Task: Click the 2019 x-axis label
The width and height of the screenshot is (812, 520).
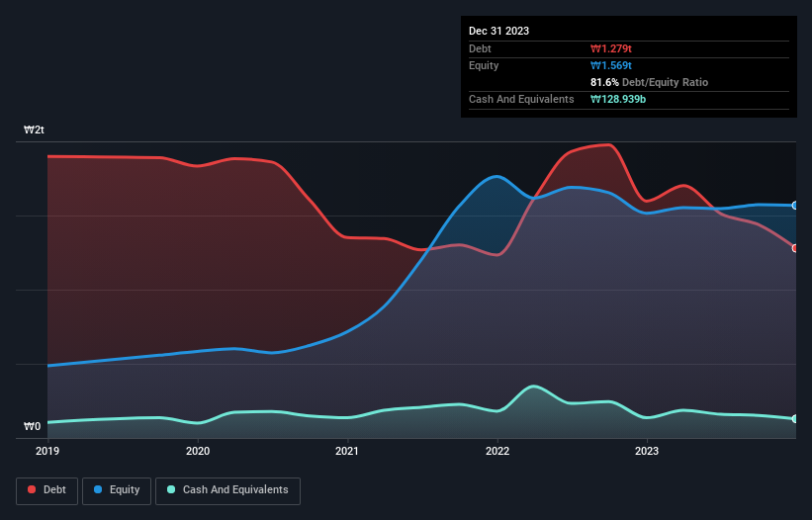Action: tap(47, 451)
